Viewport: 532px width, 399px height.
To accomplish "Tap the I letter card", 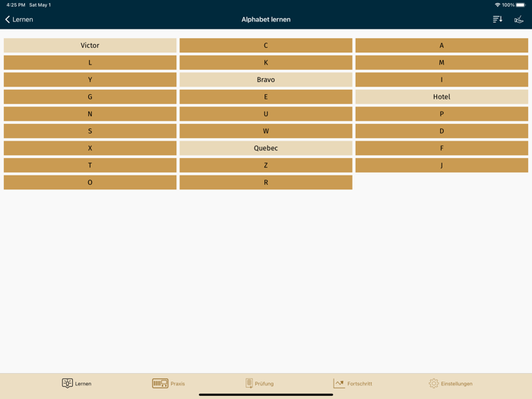I will coord(442,79).
